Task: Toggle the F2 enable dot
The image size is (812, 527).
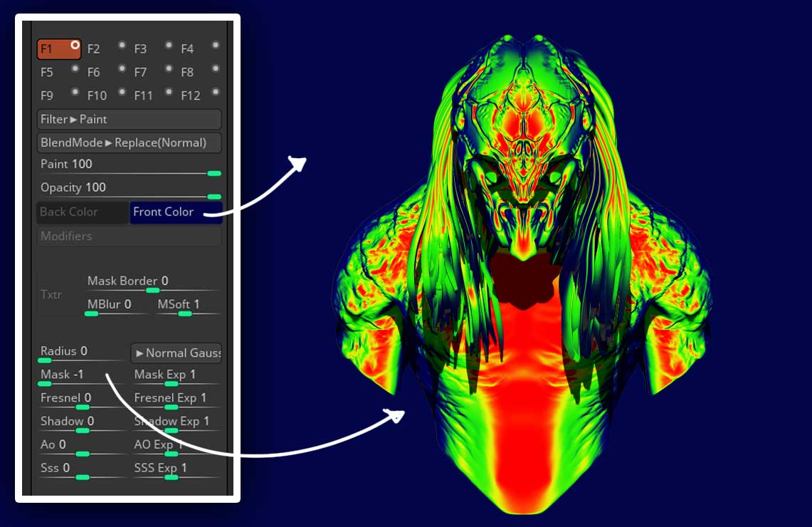Action: tap(122, 45)
